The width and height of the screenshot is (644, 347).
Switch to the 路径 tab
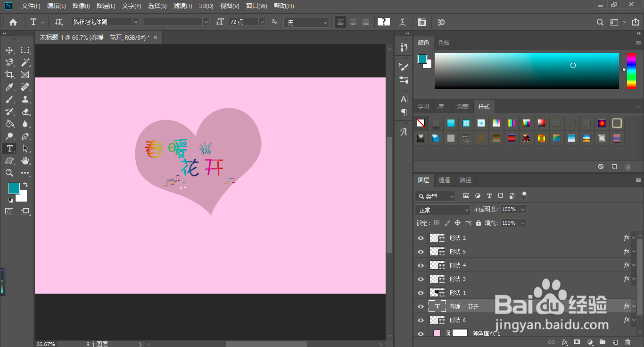coord(465,180)
